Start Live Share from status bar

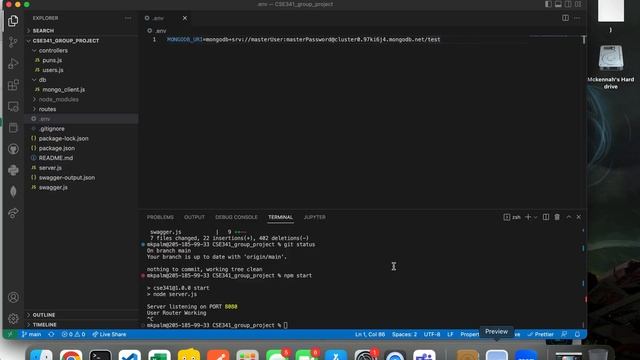[x=109, y=334]
